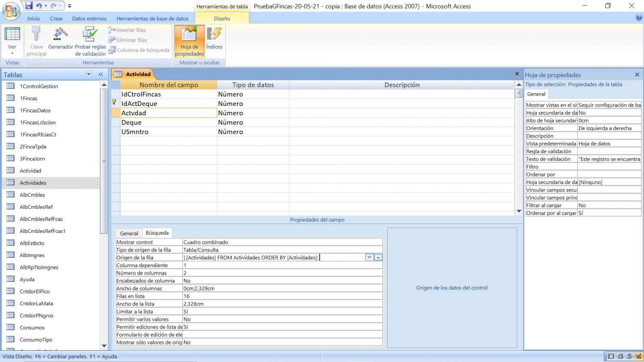Image resolution: width=644 pixels, height=362 pixels.
Task: Click the Mostrar control value Cuadro combinado
Action: pos(282,242)
